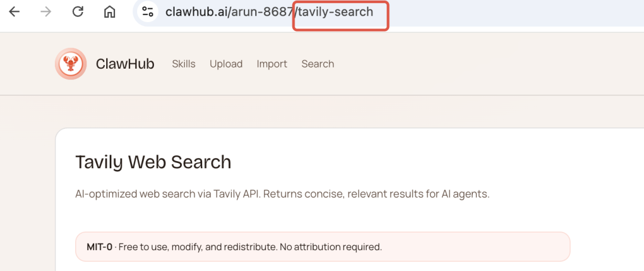Reload the page with the refresh icon
This screenshot has height=271, width=644.
pyautogui.click(x=78, y=12)
